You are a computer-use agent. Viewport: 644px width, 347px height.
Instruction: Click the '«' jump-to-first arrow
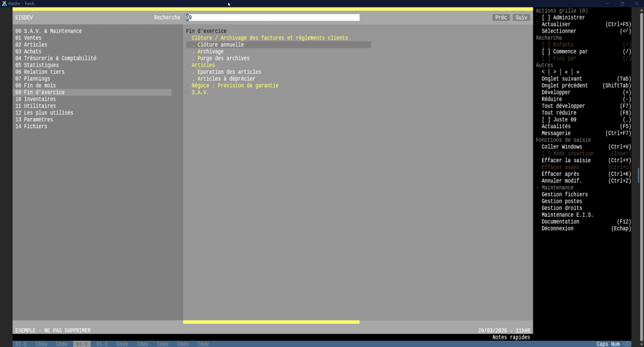(x=566, y=72)
